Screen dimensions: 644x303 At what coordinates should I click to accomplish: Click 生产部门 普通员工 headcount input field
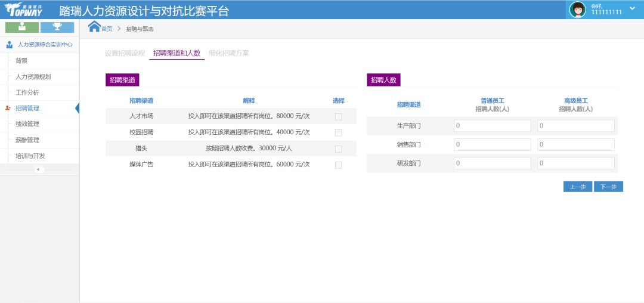click(x=492, y=126)
